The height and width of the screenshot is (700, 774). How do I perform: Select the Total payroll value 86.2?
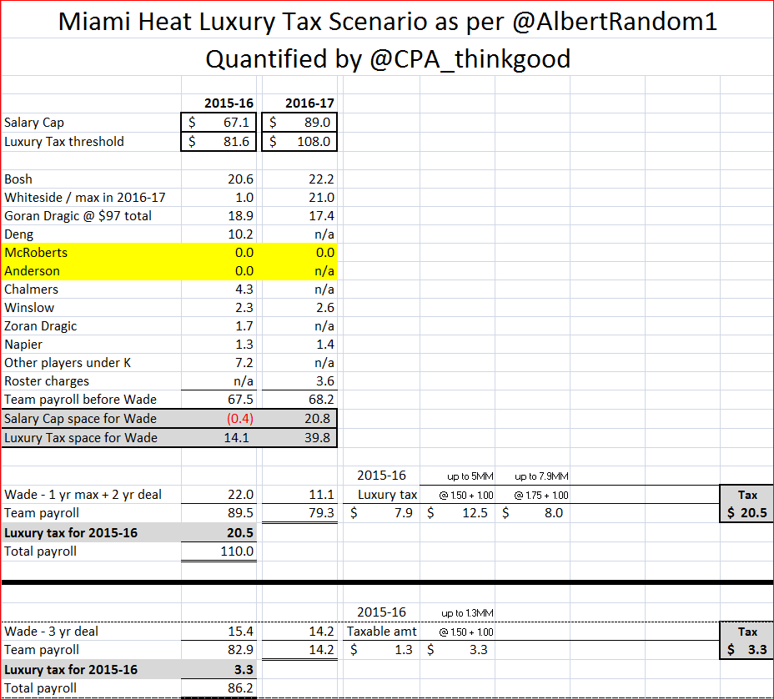(x=240, y=688)
